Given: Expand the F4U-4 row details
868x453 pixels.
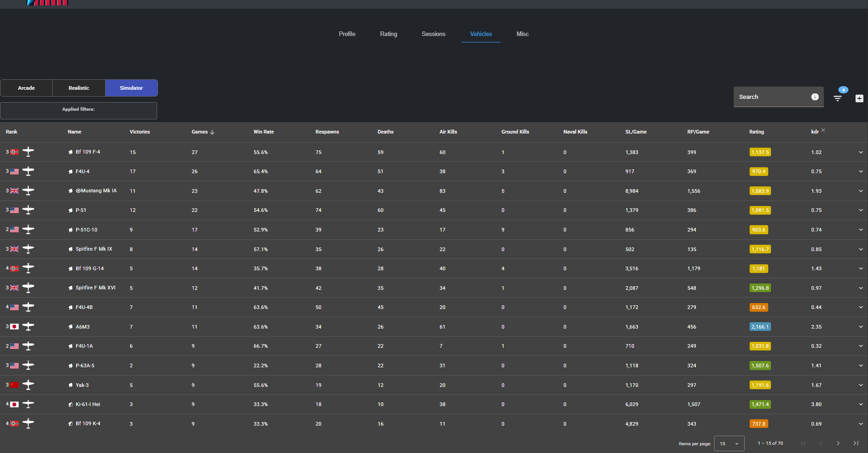Looking at the screenshot, I should tap(861, 171).
